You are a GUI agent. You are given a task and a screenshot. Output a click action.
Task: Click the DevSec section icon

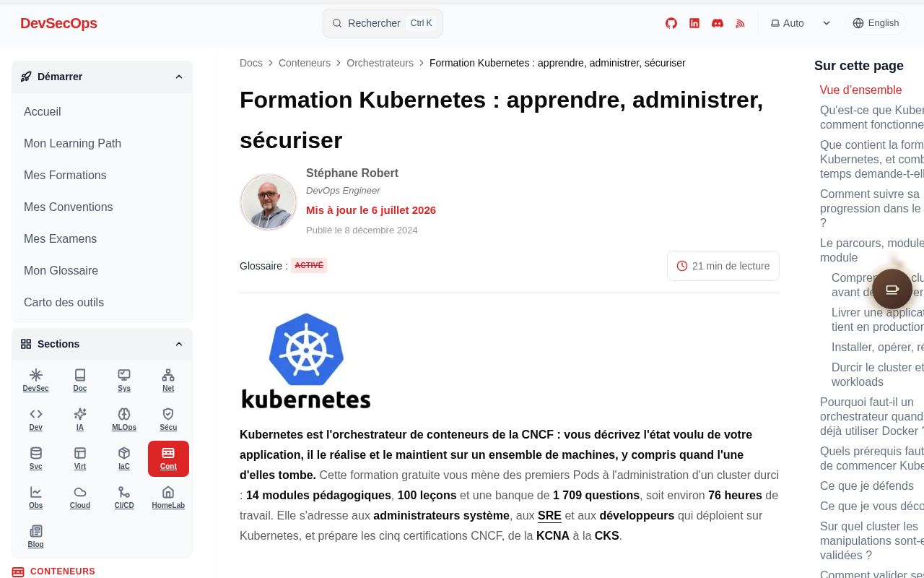point(36,380)
